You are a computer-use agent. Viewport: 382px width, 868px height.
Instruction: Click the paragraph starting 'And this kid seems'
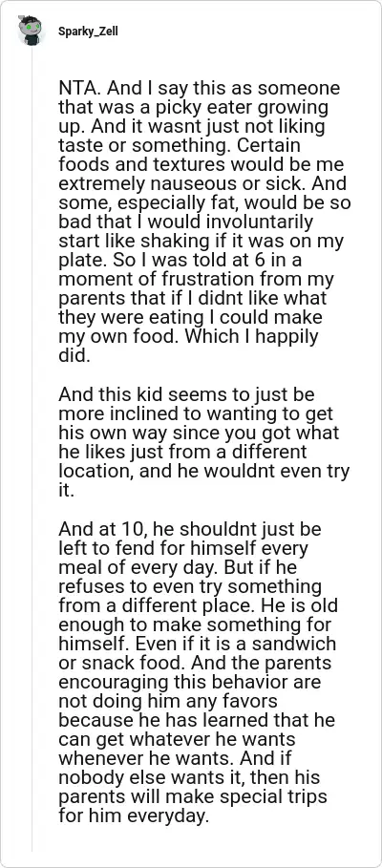(203, 442)
